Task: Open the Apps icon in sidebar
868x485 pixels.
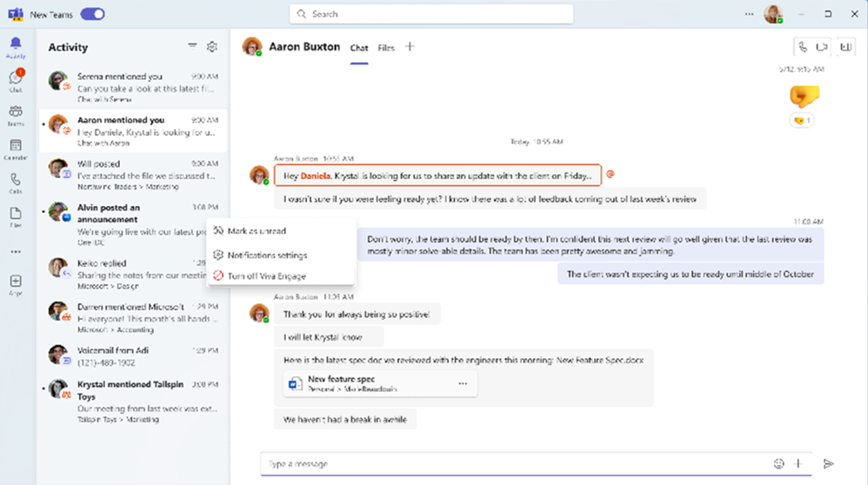Action: pyautogui.click(x=16, y=285)
